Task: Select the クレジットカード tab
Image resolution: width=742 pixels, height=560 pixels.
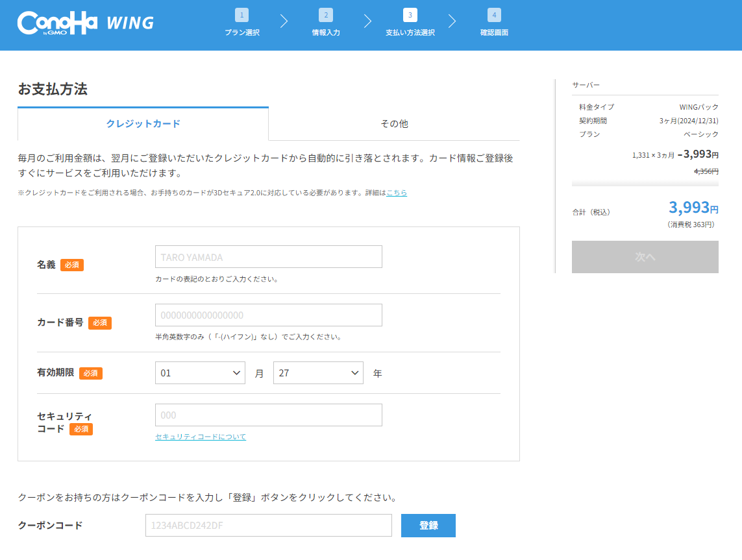Action: [143, 123]
